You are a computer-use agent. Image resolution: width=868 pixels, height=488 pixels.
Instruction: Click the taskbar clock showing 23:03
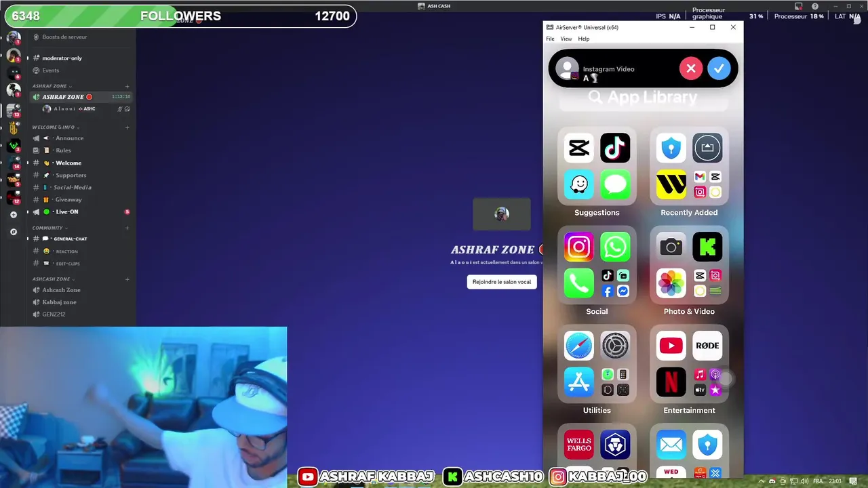tap(835, 481)
